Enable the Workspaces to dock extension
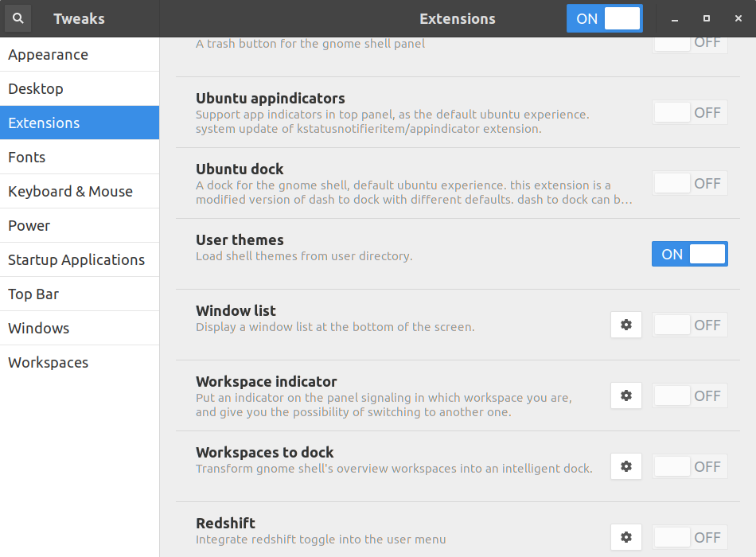756x557 pixels. 689,467
